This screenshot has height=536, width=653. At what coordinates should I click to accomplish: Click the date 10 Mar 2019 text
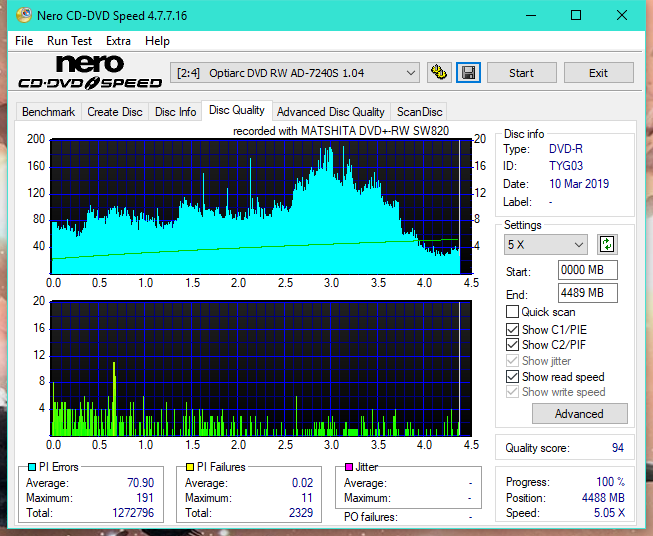pos(579,184)
